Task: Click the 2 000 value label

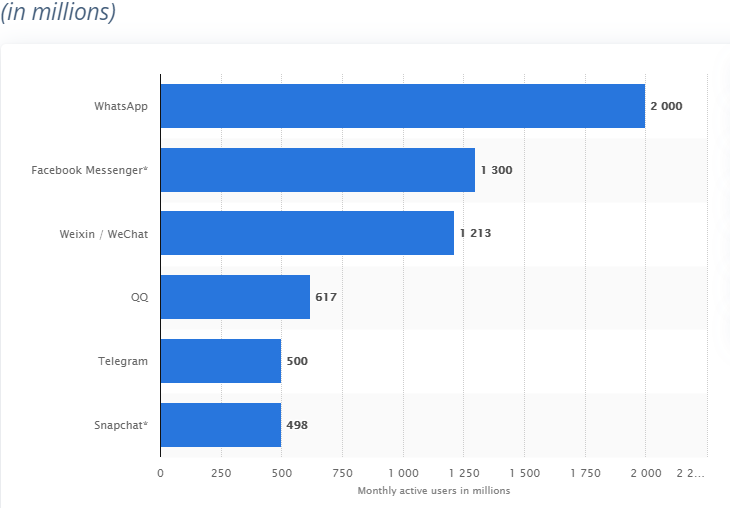Action: tap(666, 106)
